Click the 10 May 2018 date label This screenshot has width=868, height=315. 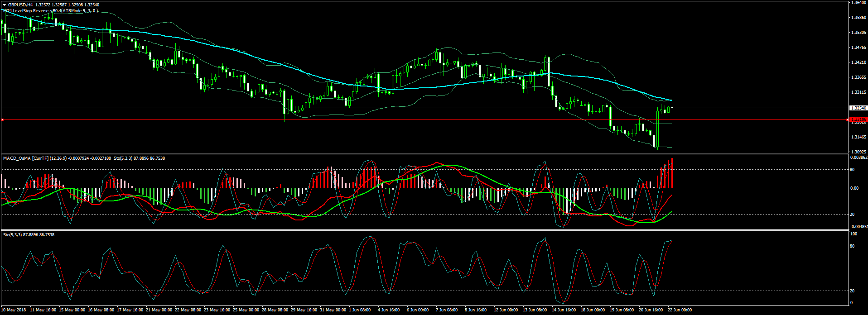[14, 310]
